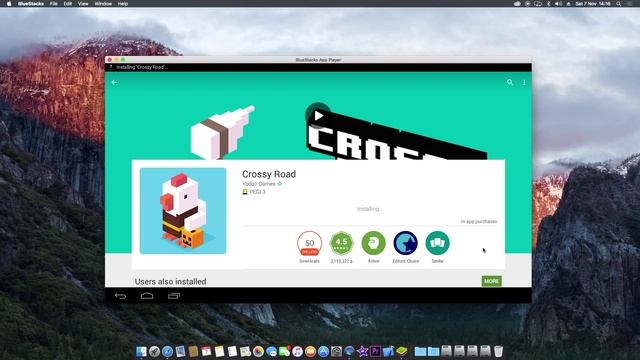
Task: Click the Bluetooth icon in menu bar
Action: point(548,4)
